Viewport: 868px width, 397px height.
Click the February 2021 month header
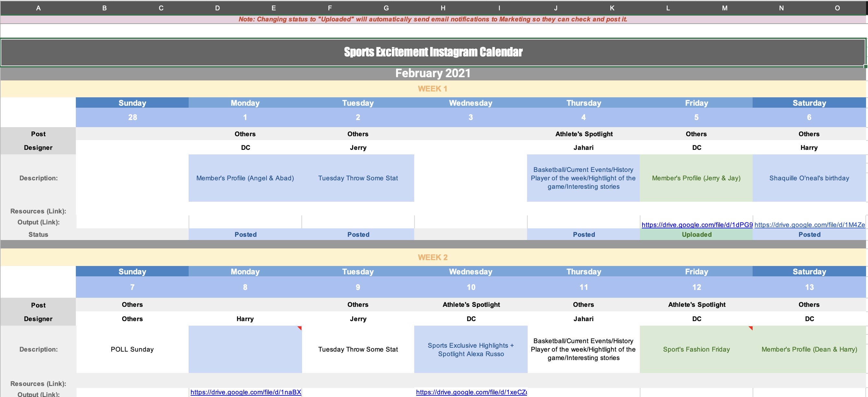pyautogui.click(x=433, y=73)
